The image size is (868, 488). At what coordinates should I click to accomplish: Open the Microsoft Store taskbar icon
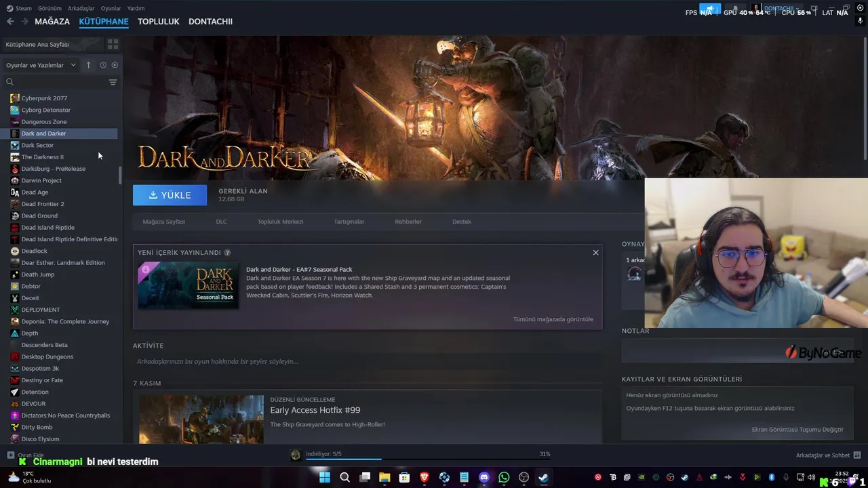(405, 477)
